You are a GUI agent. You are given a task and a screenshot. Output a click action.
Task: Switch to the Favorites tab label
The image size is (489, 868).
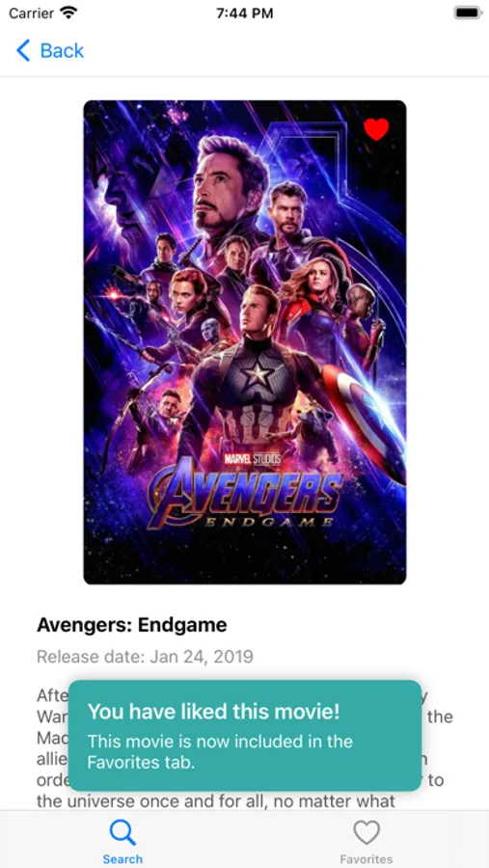tap(367, 859)
